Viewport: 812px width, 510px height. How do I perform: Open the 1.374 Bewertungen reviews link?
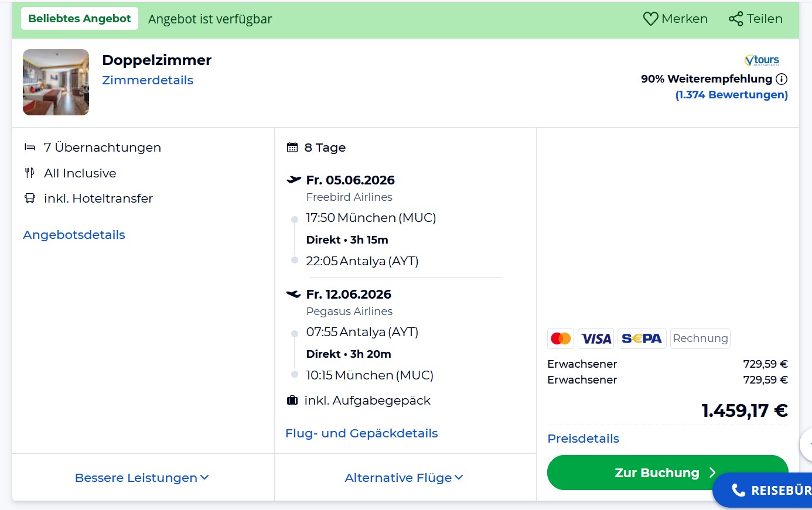coord(731,95)
